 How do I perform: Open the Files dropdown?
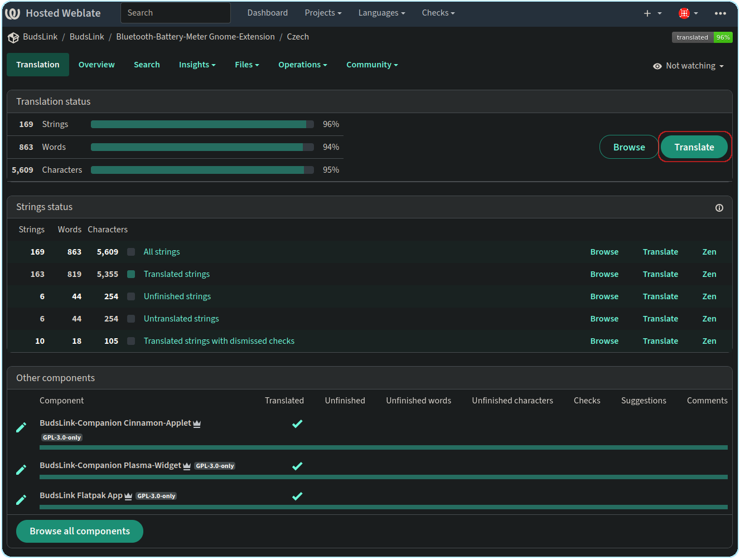pos(247,65)
